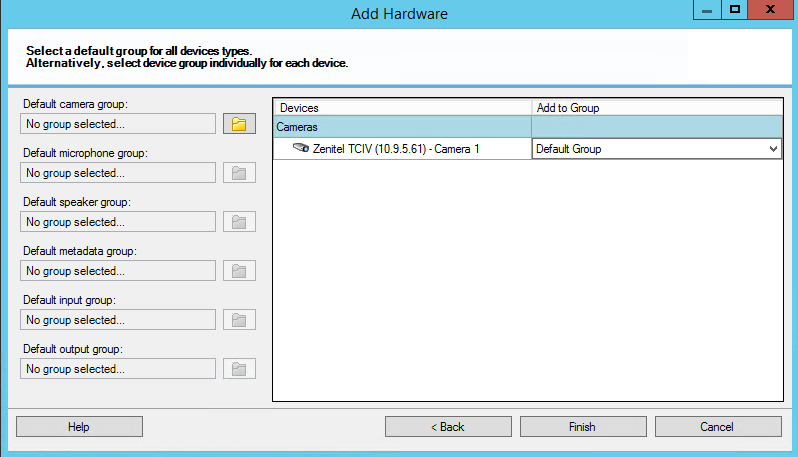This screenshot has height=457, width=798.
Task: Select the Cameras category row
Action: [402, 127]
